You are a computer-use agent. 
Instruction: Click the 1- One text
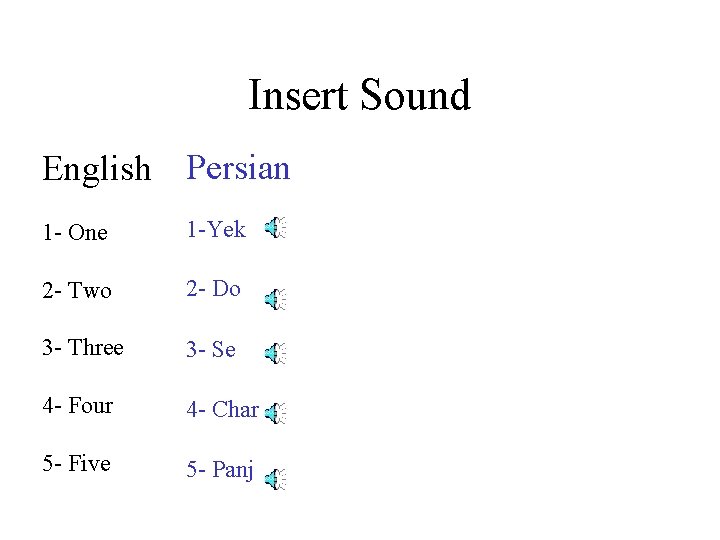click(x=75, y=233)
